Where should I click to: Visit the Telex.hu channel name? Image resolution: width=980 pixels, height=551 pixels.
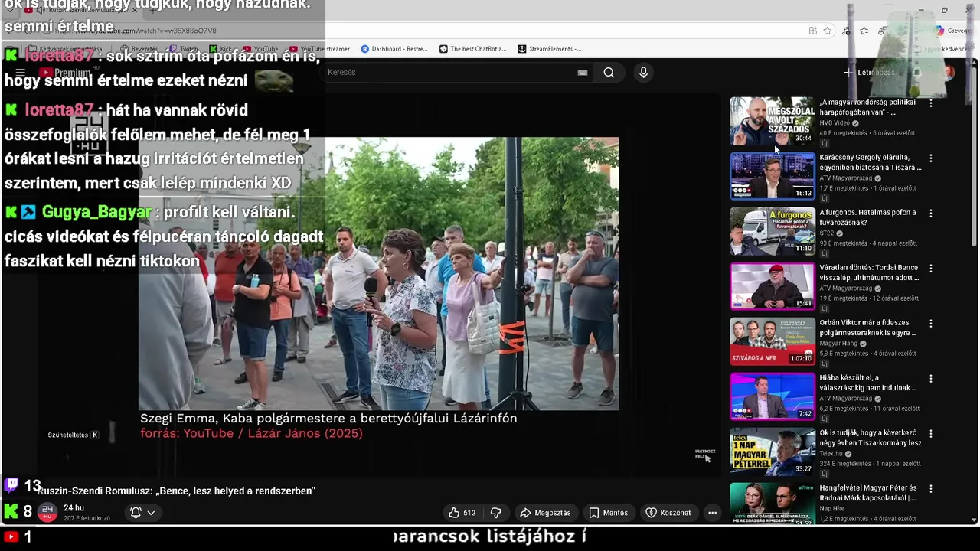point(831,454)
